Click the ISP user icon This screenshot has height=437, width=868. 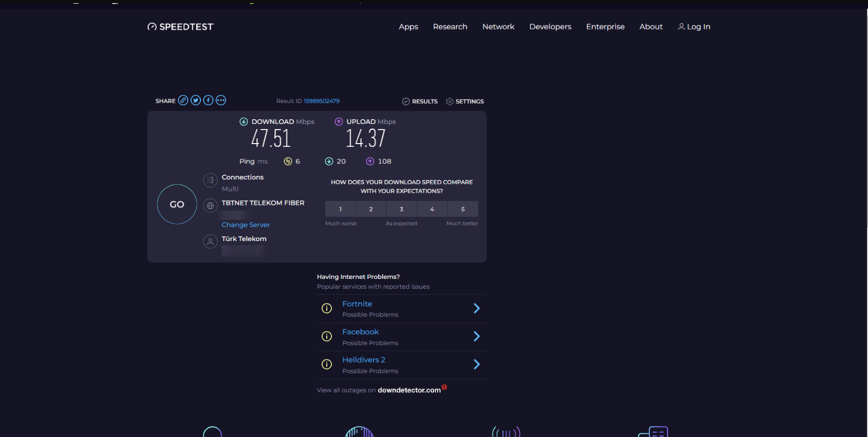point(210,242)
